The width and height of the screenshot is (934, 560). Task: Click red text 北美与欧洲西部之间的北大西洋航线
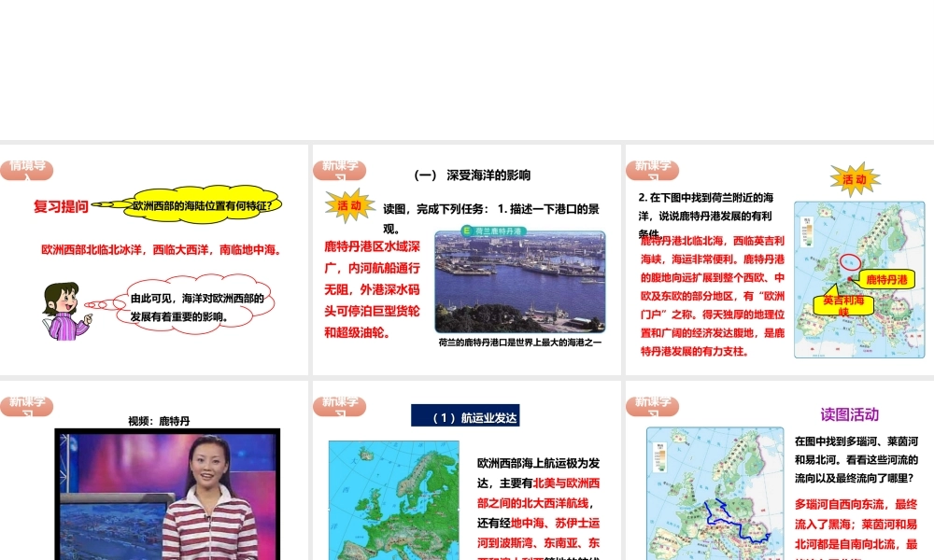tap(539, 494)
